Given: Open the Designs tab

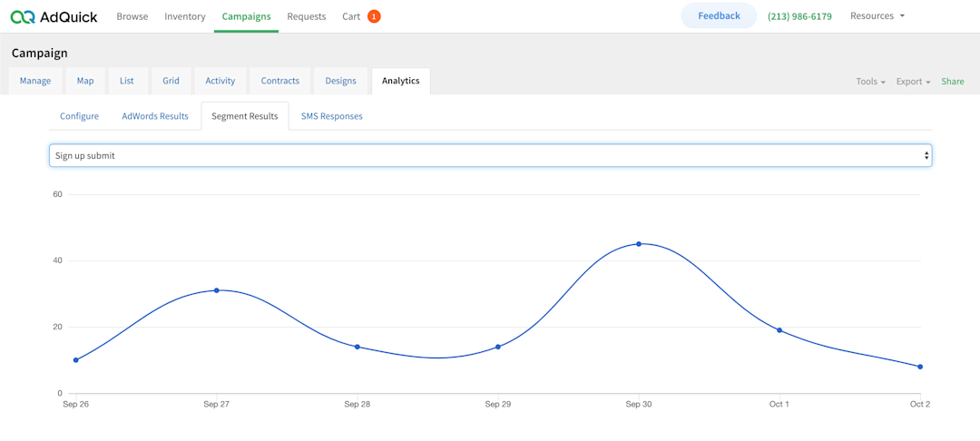Looking at the screenshot, I should coord(340,81).
